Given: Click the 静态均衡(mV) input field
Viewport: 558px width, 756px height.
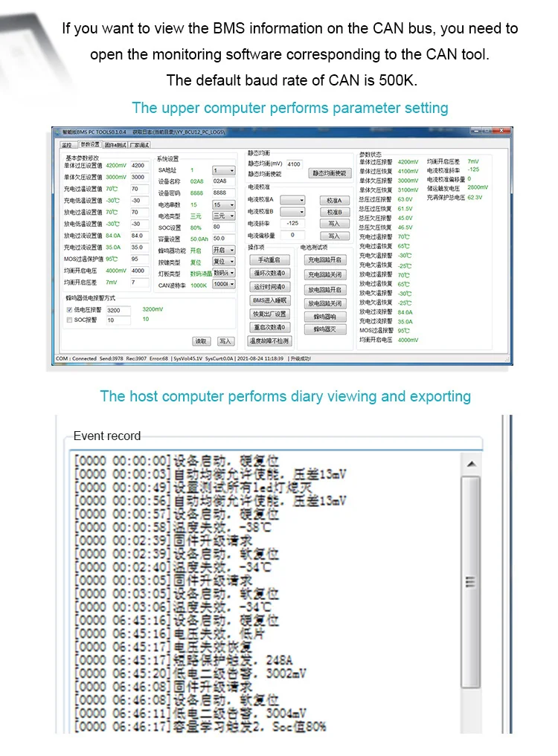Looking at the screenshot, I should (x=293, y=164).
